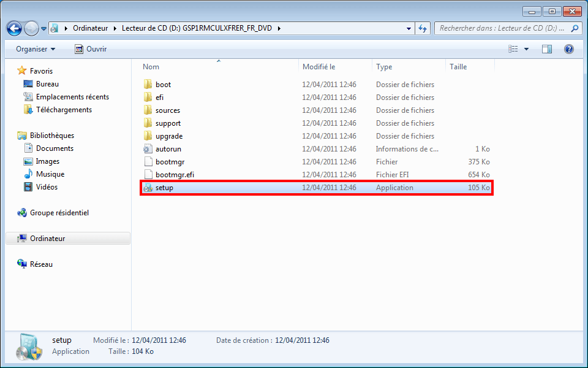
Task: Click the Groupe résidentiel icon
Action: [22, 213]
